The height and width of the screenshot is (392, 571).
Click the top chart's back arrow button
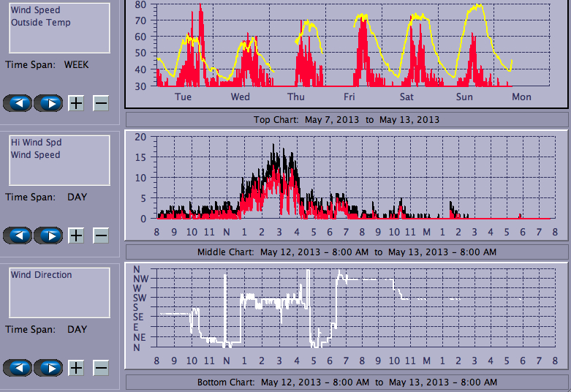(x=18, y=103)
